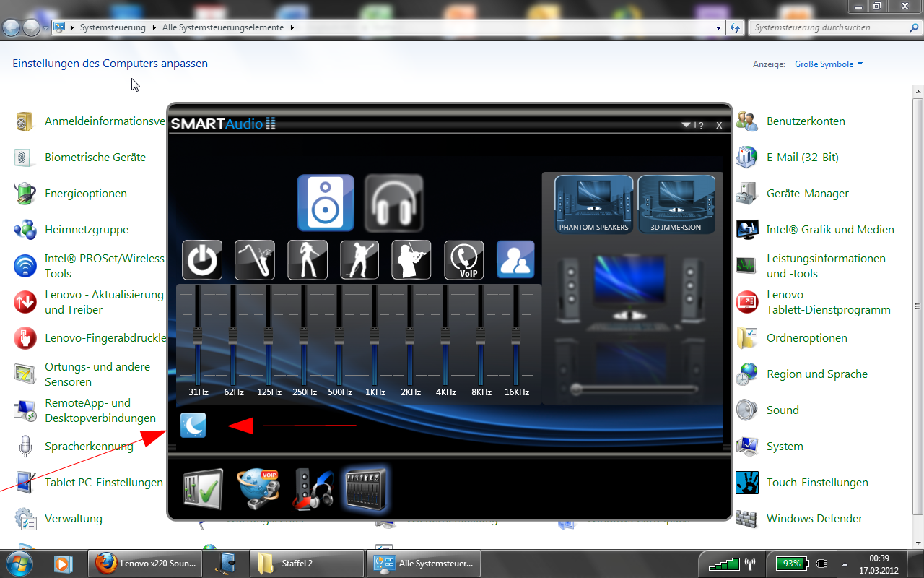
Task: Click the Geräte-Manager icon
Action: click(x=746, y=194)
